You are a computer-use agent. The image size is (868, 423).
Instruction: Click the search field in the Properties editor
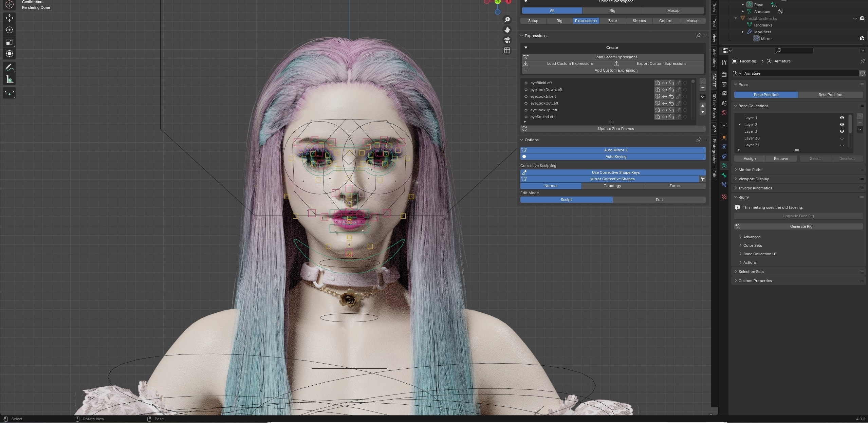794,50
